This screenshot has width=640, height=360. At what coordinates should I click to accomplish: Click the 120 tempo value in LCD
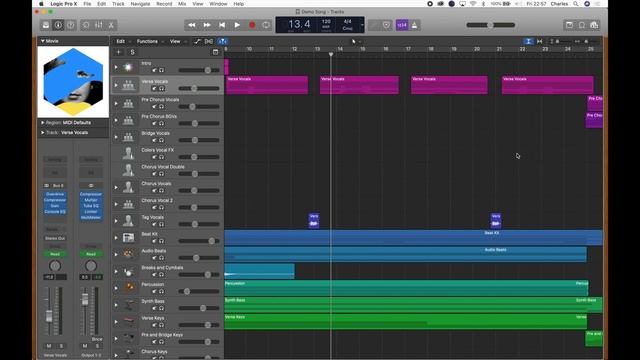[326, 21]
